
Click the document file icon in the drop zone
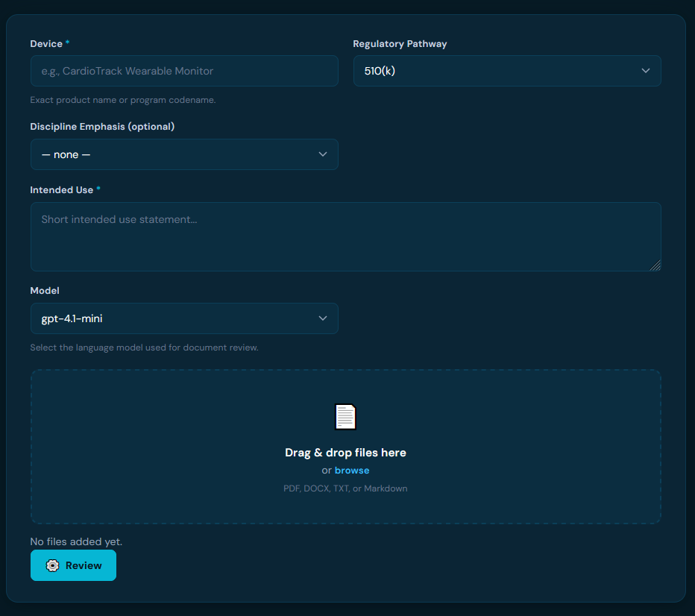pyautogui.click(x=345, y=416)
